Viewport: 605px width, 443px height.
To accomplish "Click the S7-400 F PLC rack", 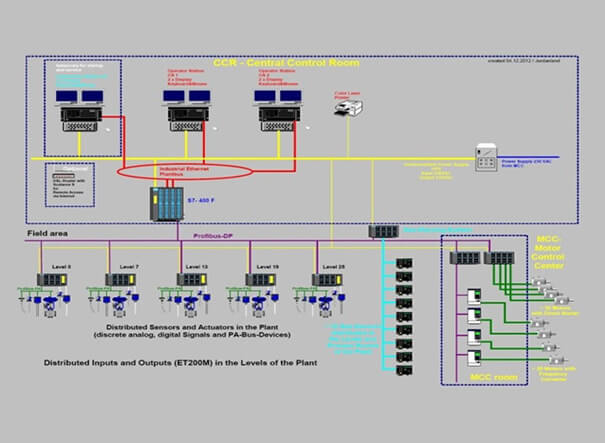I will coord(166,204).
